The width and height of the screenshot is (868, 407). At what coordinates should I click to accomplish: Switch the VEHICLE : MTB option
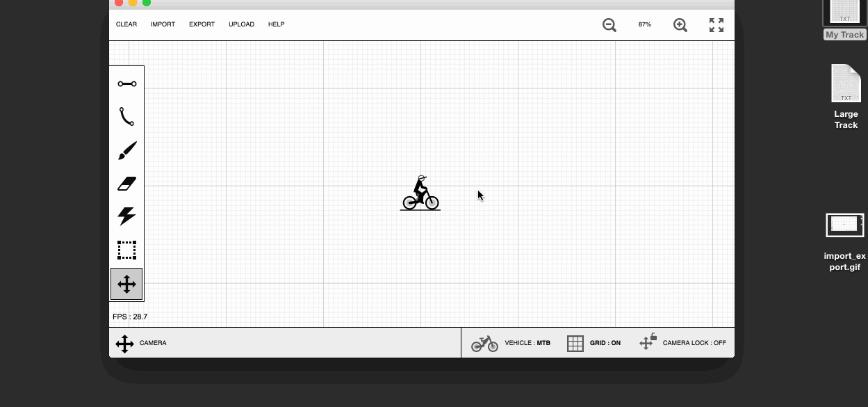coord(511,343)
